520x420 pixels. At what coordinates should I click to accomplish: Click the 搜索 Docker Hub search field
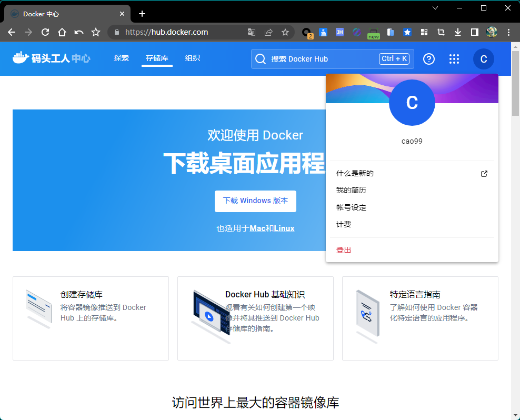(332, 59)
